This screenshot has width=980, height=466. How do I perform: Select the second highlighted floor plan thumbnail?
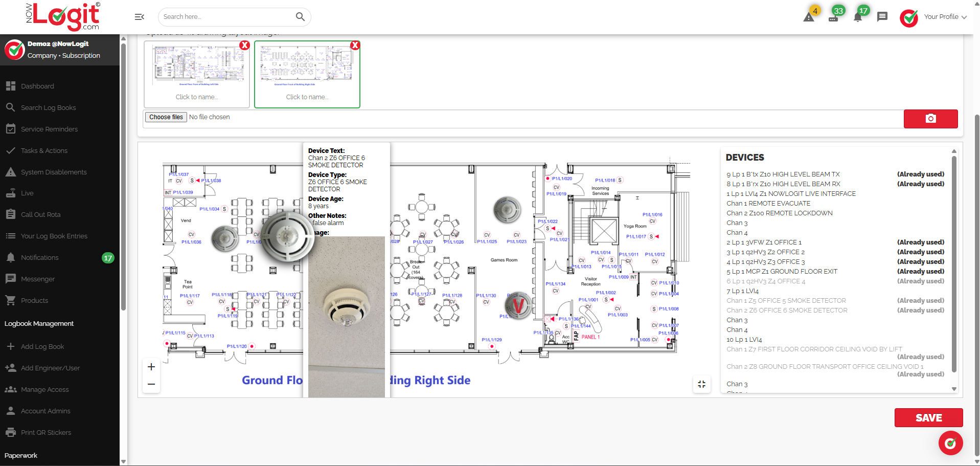coord(307,74)
